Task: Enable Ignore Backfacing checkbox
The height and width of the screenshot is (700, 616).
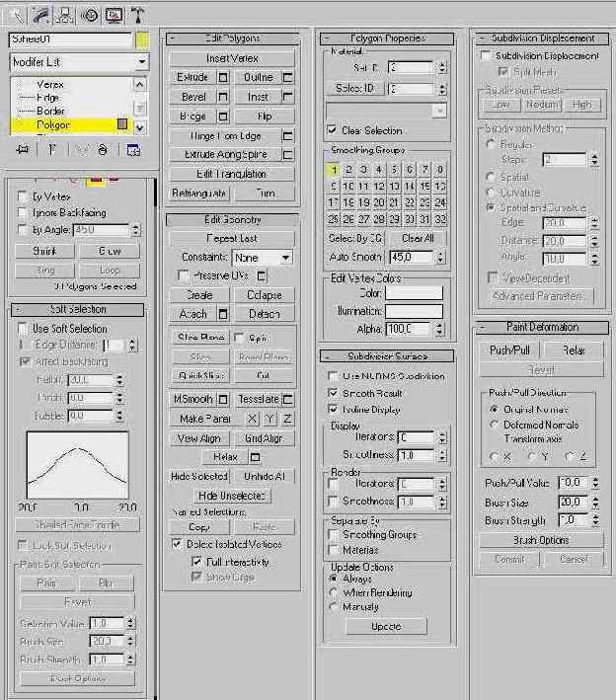Action: point(24,212)
